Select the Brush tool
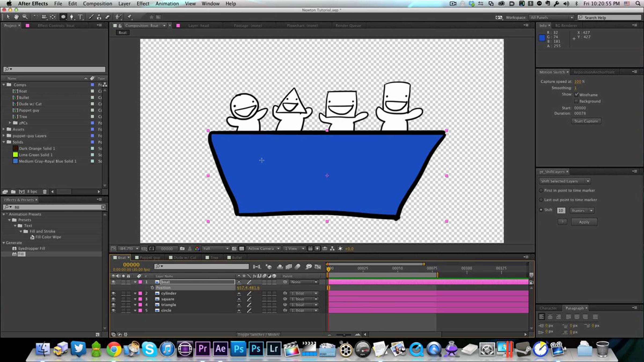 pos(91,17)
